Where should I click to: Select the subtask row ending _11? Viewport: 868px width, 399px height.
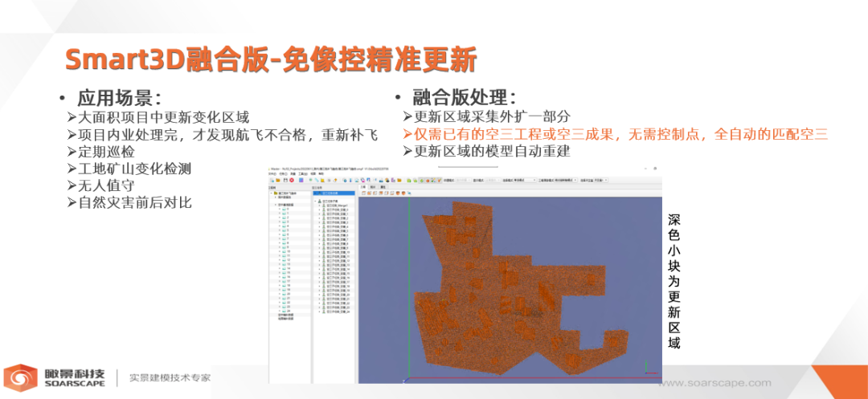pyautogui.click(x=336, y=256)
